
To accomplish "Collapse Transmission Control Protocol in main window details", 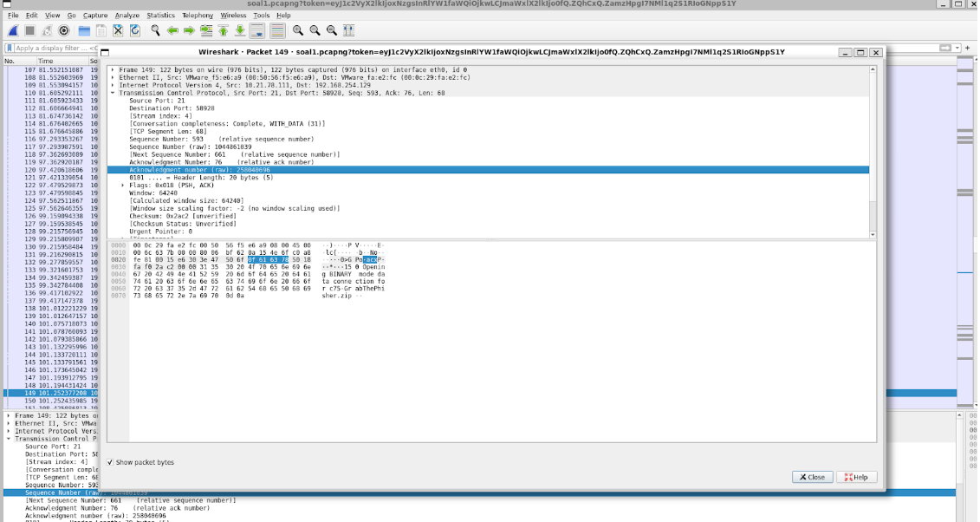I will (x=9, y=439).
